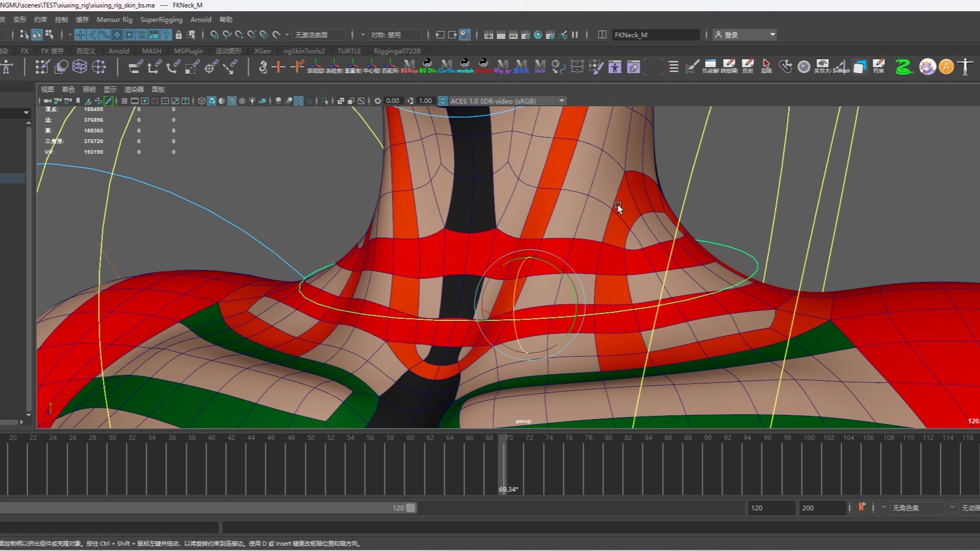Click the 无激活曲面 live surface field
This screenshot has width=980, height=551.
318,35
